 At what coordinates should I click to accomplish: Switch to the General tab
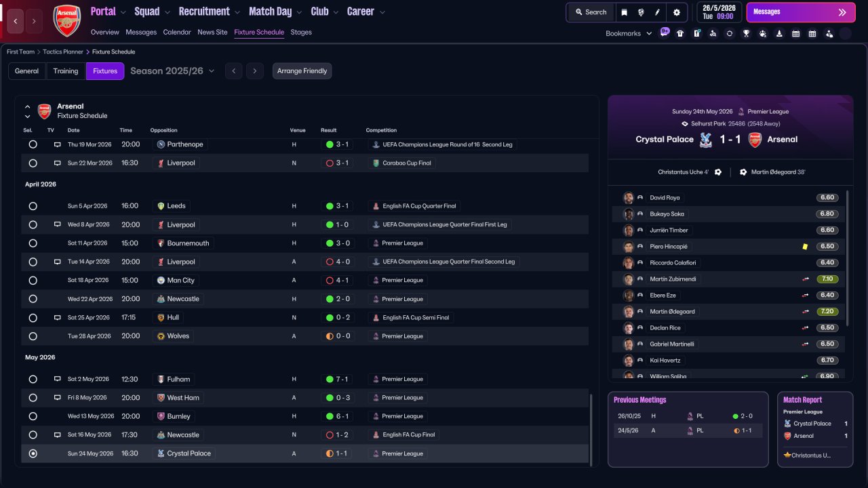27,71
